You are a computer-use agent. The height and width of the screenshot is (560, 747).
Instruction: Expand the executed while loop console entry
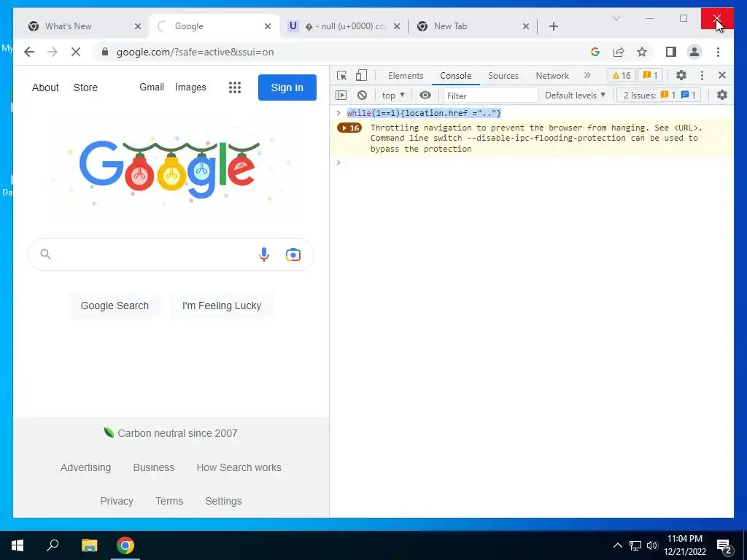pos(338,113)
